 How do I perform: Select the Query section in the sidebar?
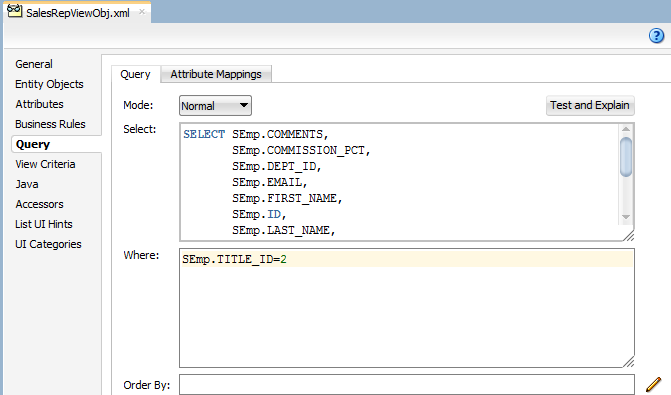click(33, 144)
